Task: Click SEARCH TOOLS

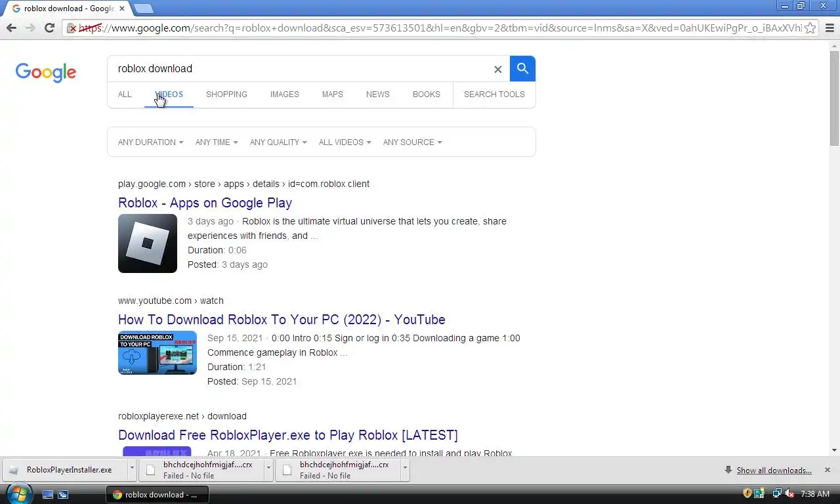Action: (494, 94)
